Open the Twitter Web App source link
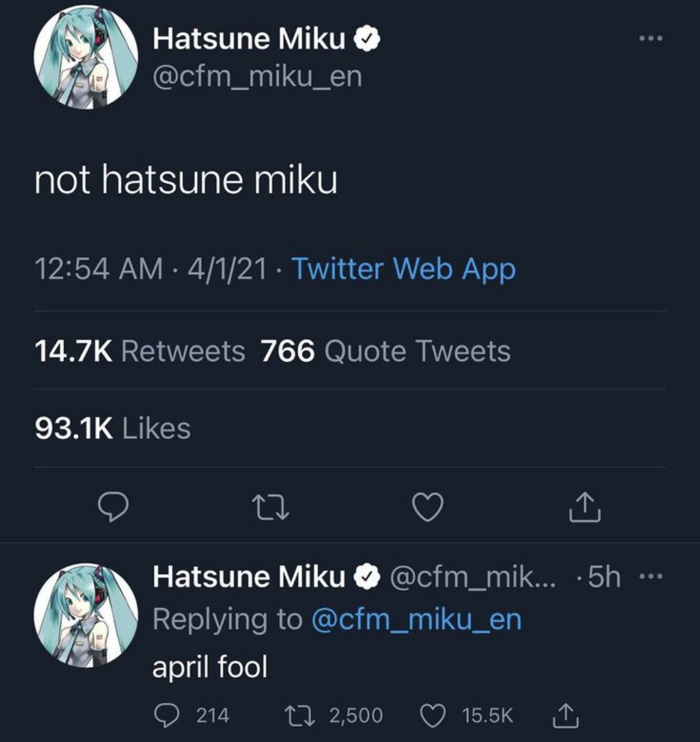Image resolution: width=700 pixels, height=742 pixels. point(403,268)
